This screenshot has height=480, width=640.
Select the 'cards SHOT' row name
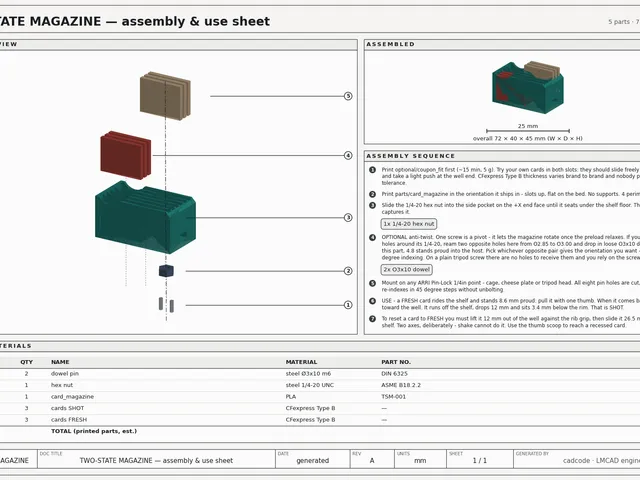pos(67,408)
